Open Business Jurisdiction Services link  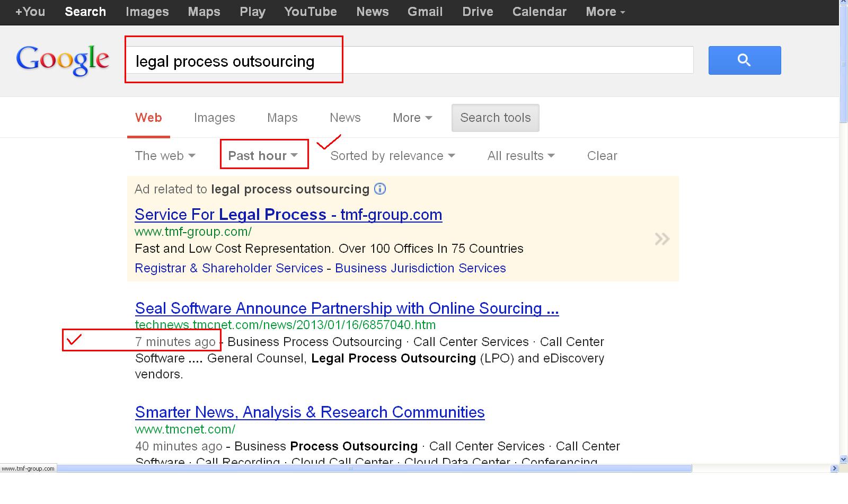420,268
